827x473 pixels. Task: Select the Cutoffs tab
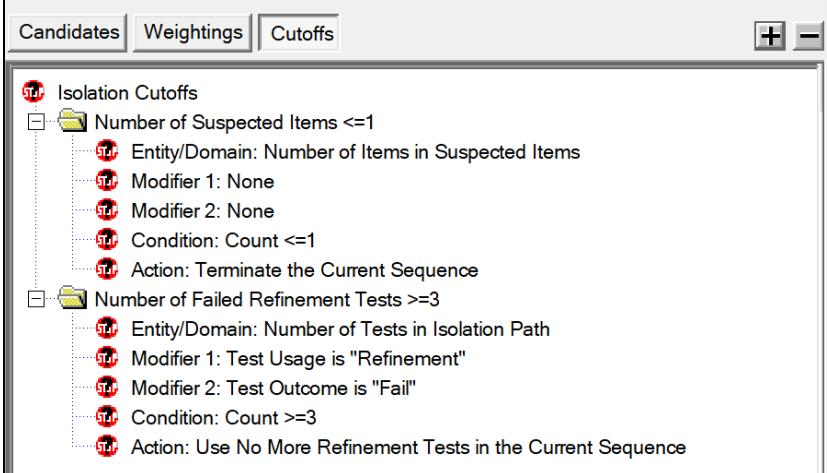(299, 33)
